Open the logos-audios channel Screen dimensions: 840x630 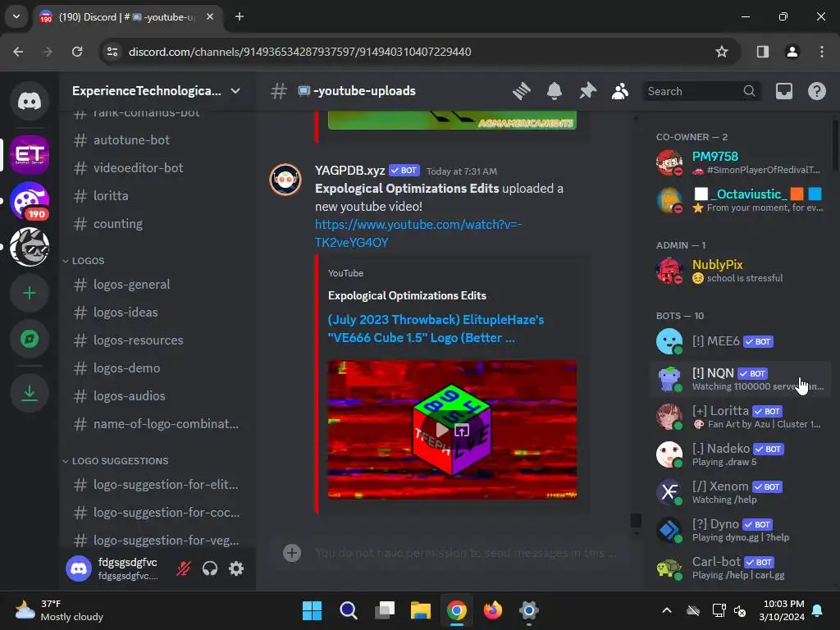(157, 396)
